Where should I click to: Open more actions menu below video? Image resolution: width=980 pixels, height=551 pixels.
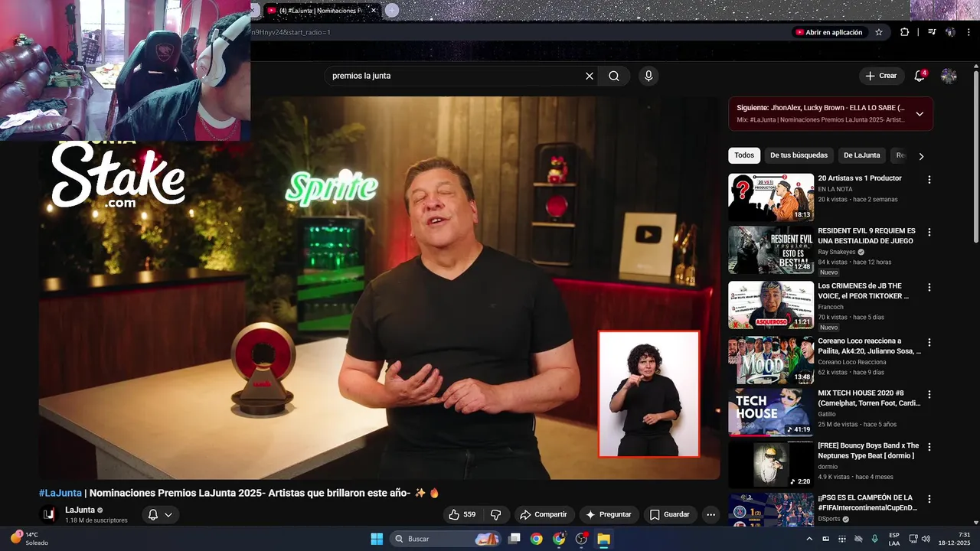click(x=710, y=514)
